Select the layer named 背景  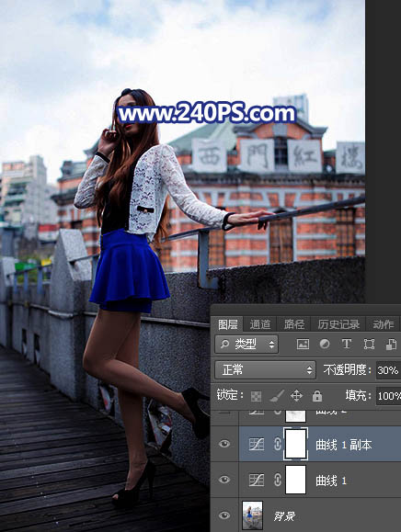284,516
